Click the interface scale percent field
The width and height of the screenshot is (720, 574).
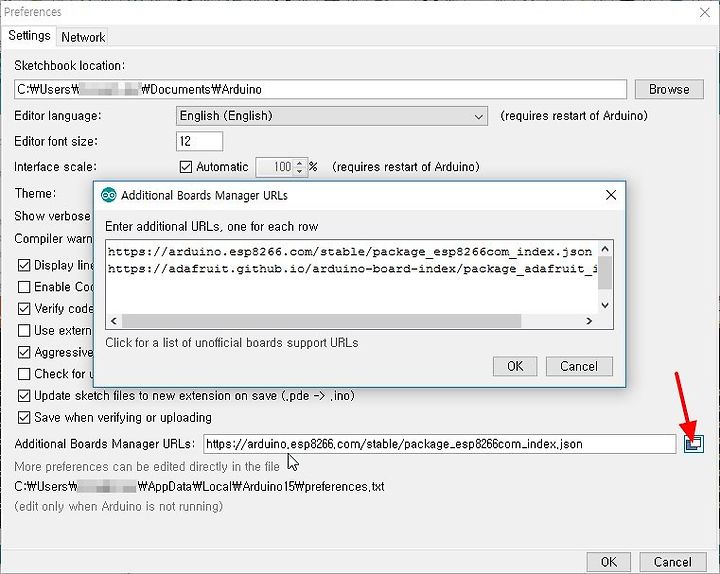coord(276,167)
